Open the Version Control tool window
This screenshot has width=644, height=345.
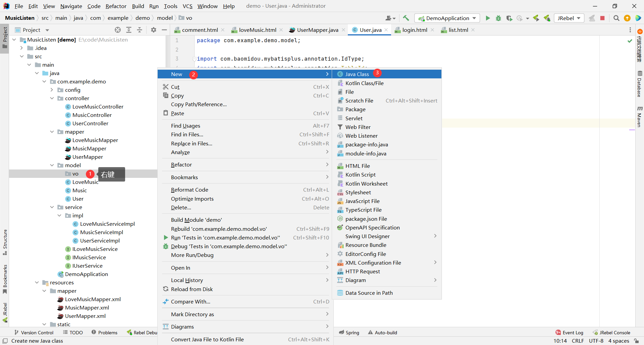point(34,332)
